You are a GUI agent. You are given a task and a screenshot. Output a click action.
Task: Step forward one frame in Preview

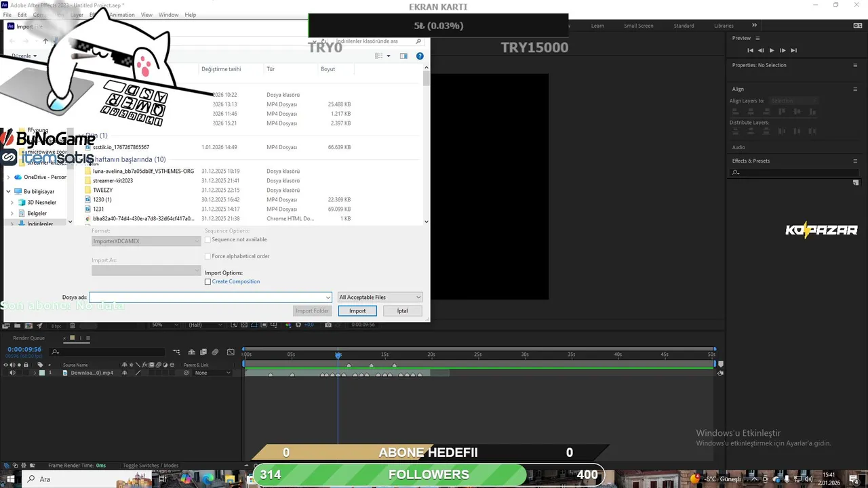pos(783,50)
